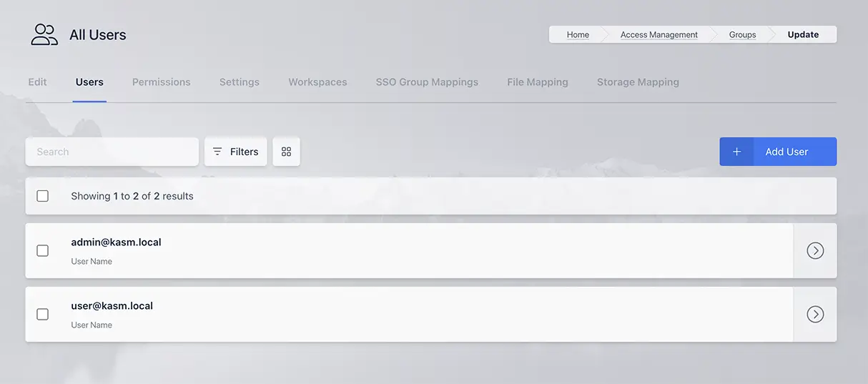868x384 pixels.
Task: Click the grid view layout icon
Action: (x=286, y=152)
